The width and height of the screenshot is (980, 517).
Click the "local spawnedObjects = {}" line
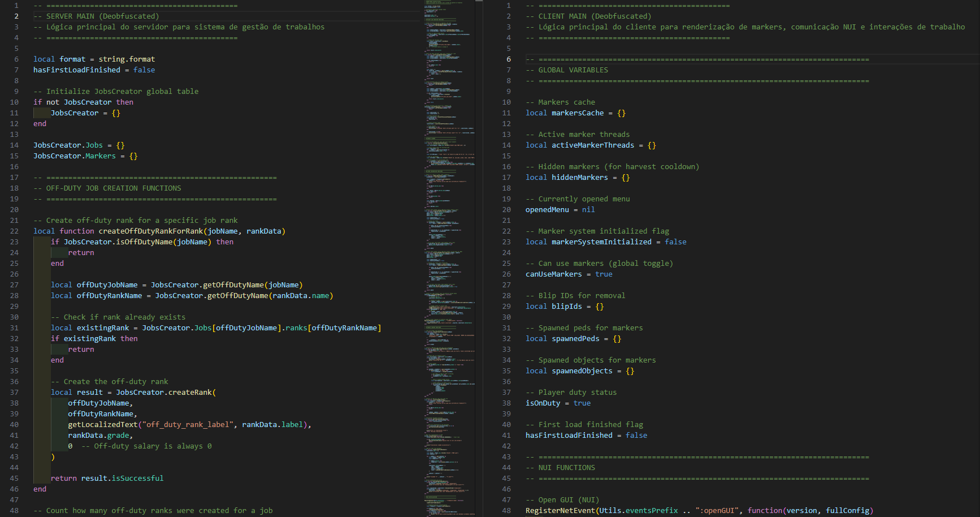pyautogui.click(x=580, y=371)
